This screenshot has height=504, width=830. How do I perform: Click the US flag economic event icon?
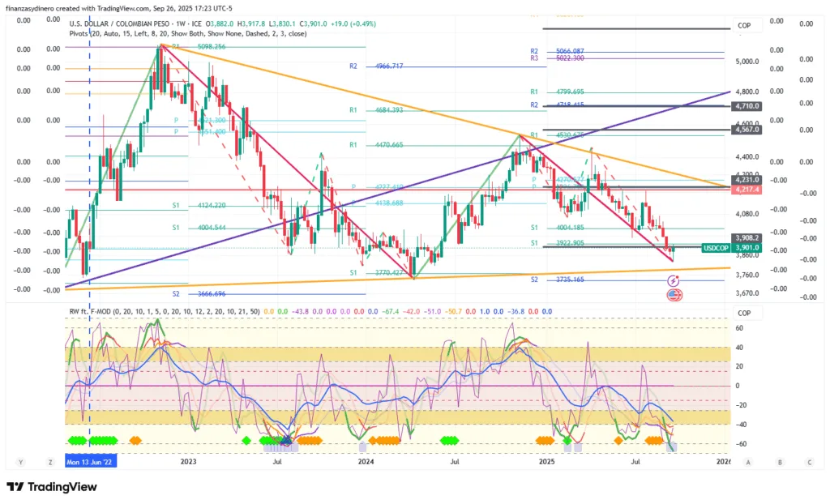tap(673, 294)
